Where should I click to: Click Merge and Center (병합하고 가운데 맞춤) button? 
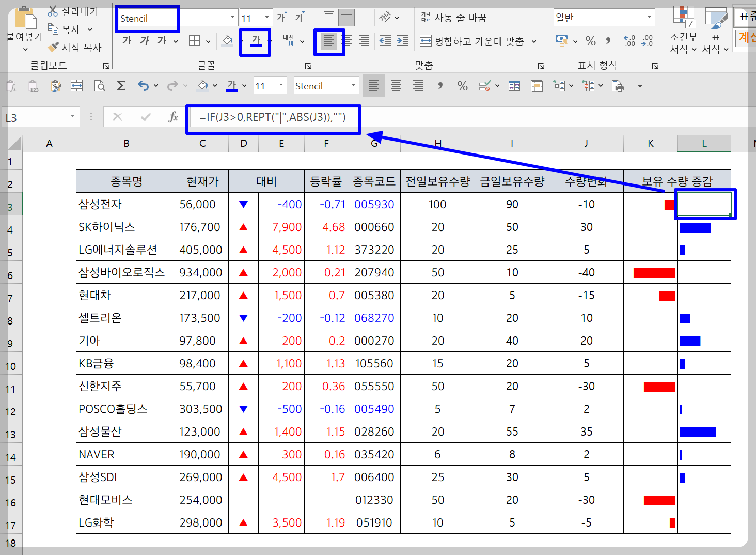tap(472, 41)
